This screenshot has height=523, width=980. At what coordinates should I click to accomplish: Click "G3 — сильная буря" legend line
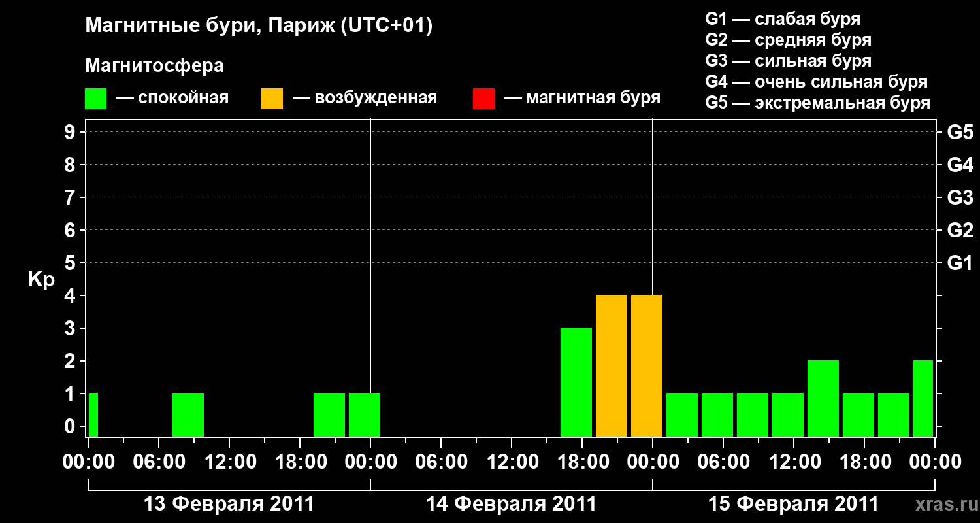[788, 61]
